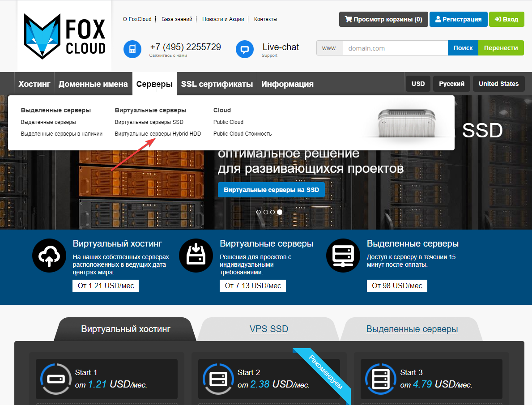Click the blue phone icon

tap(132, 49)
